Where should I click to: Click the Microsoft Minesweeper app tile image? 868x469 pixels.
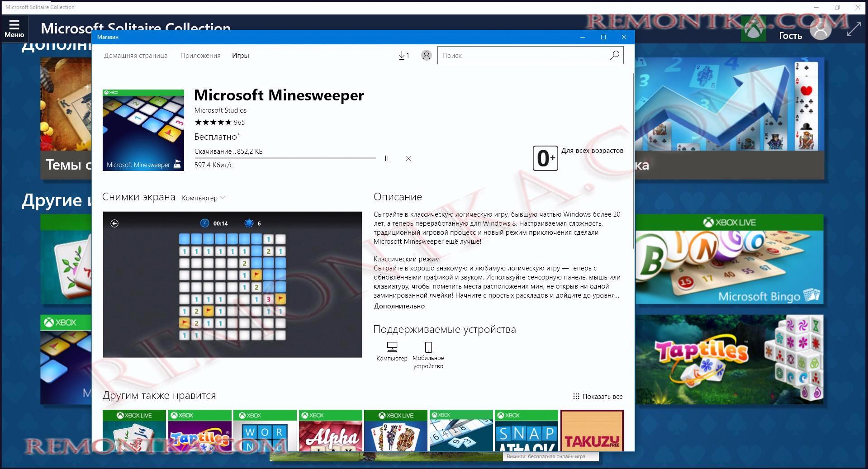(143, 130)
